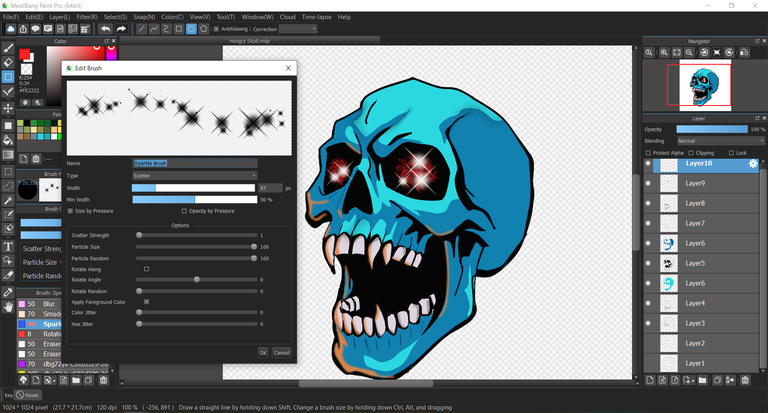Open the Blending mode dropdown

point(720,141)
